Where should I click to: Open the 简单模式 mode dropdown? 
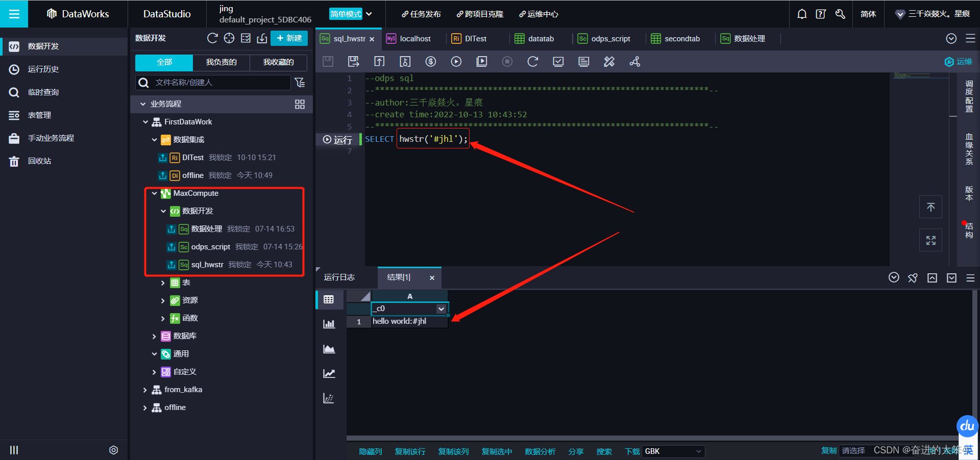click(351, 14)
